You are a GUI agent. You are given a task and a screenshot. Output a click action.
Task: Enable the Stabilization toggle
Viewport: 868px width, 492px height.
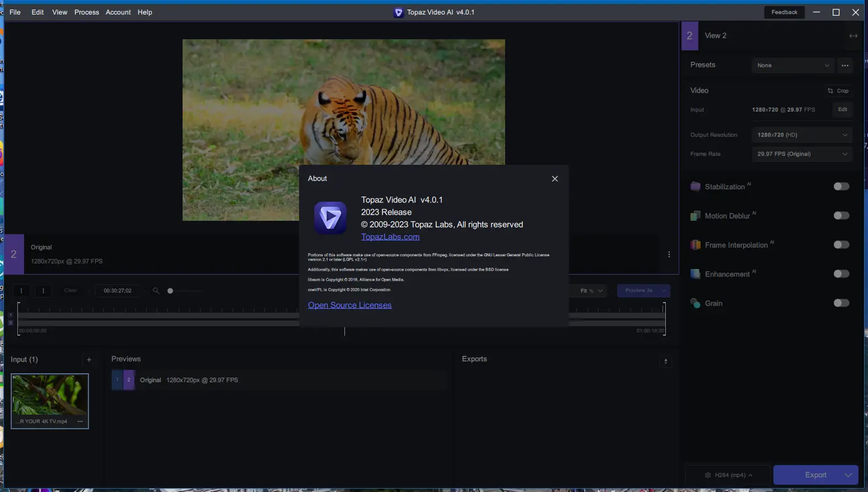tap(841, 187)
